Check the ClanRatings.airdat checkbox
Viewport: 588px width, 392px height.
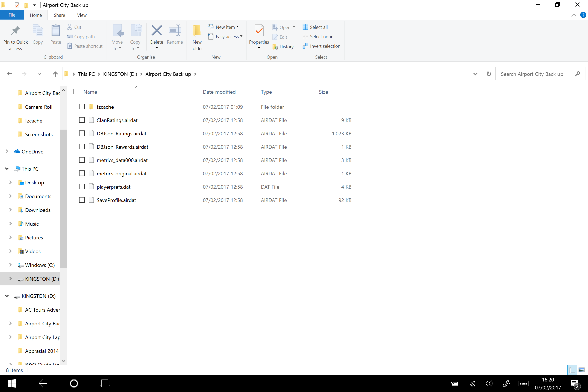click(x=82, y=120)
